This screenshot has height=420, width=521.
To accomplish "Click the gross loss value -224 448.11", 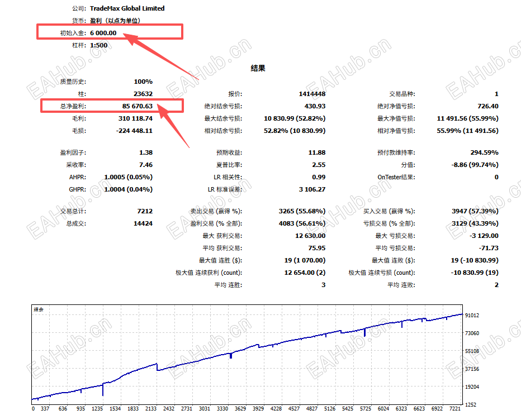I will tap(134, 131).
